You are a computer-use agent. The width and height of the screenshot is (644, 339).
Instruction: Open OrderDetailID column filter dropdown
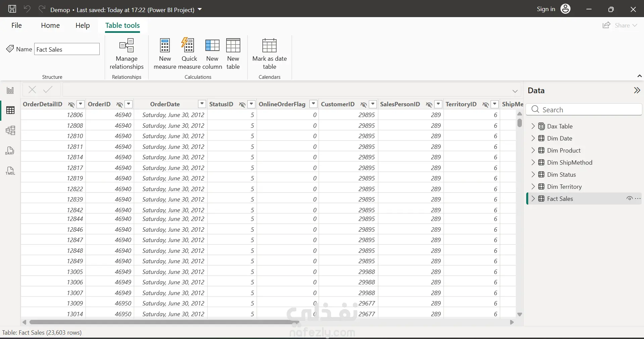tap(81, 104)
